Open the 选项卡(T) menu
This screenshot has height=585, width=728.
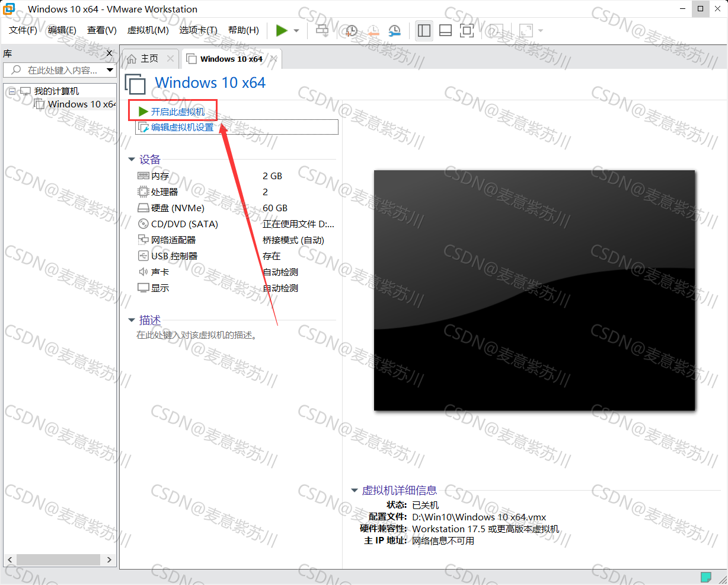click(199, 30)
